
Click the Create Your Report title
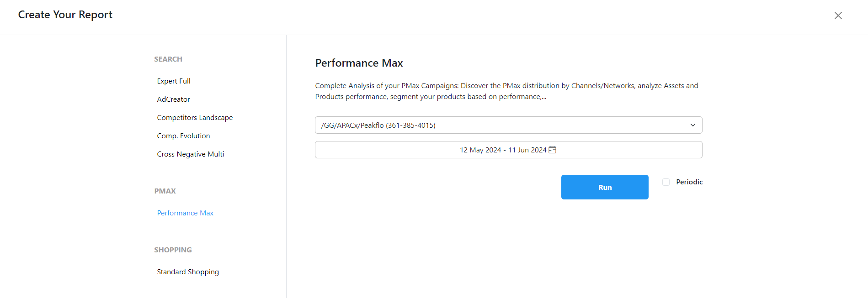[65, 15]
